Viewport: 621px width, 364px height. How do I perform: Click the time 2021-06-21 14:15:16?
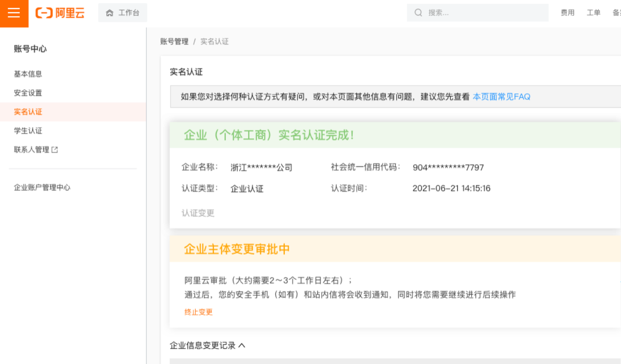[x=451, y=188]
